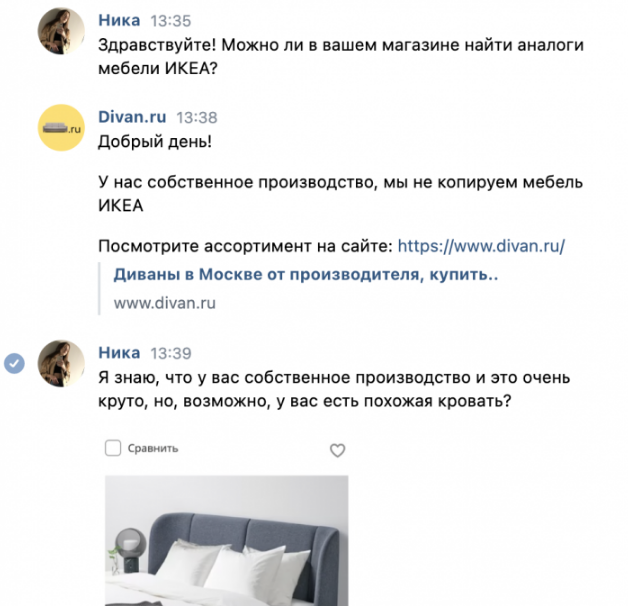Viewport: 628px width, 606px height.
Task: Open Ника's avatar on the 13:35 message
Action: tap(61, 31)
